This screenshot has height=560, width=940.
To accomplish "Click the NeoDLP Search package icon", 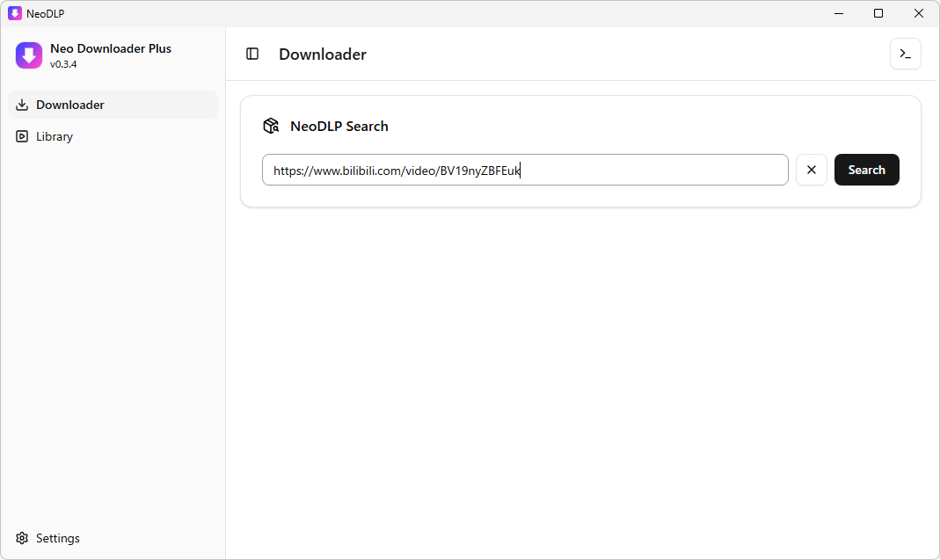I will [271, 127].
